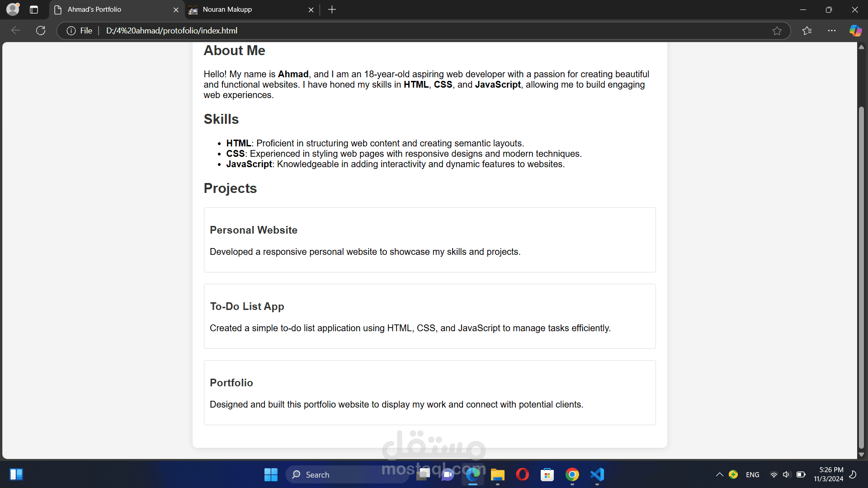This screenshot has height=488, width=868.
Task: Open the Windows Start menu
Action: (x=271, y=474)
